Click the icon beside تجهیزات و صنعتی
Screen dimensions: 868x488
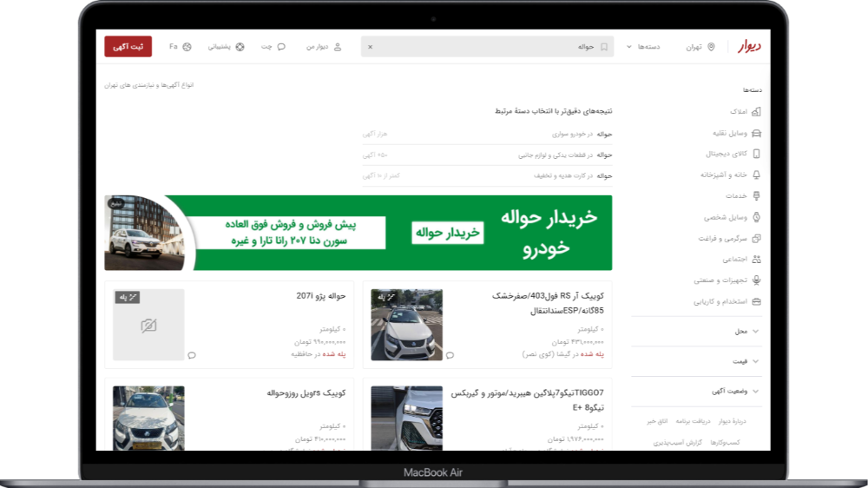[756, 280]
